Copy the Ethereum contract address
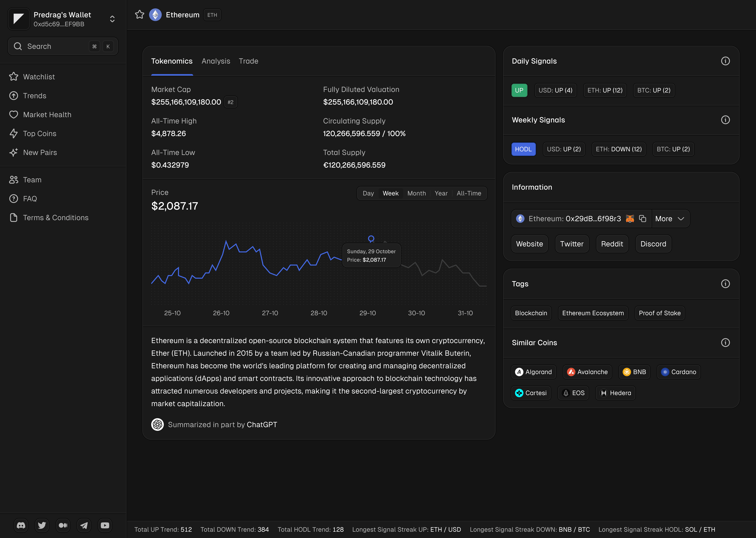This screenshot has height=538, width=756. (x=642, y=219)
